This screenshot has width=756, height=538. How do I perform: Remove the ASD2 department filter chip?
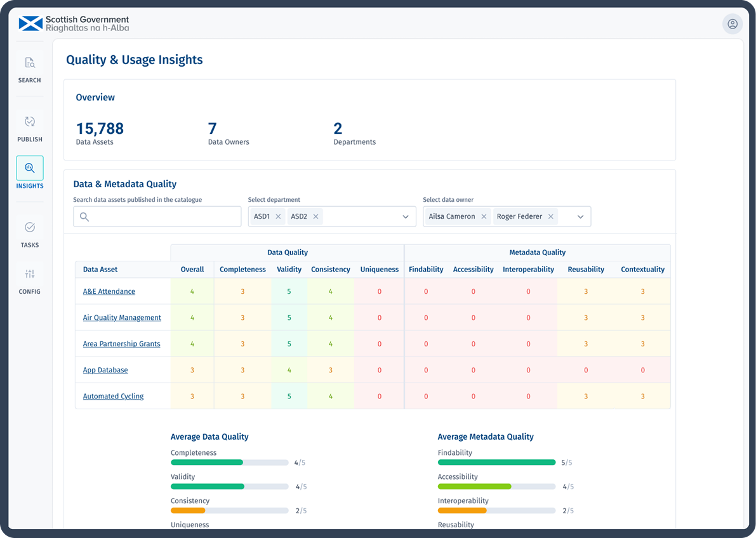315,216
